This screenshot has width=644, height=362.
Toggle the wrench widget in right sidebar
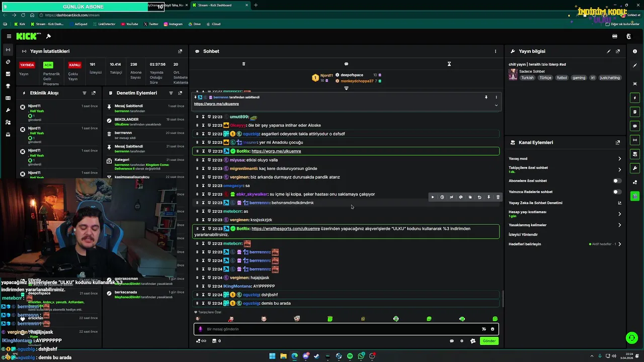click(x=635, y=168)
